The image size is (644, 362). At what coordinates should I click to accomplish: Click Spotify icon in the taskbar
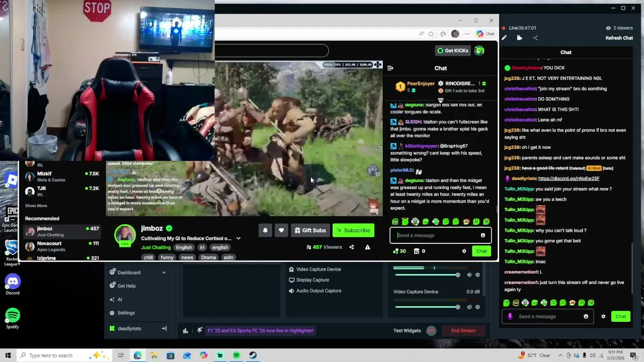[236, 355]
